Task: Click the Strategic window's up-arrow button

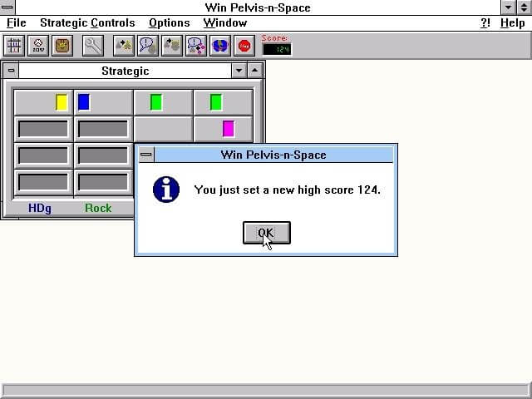Action: [x=255, y=71]
